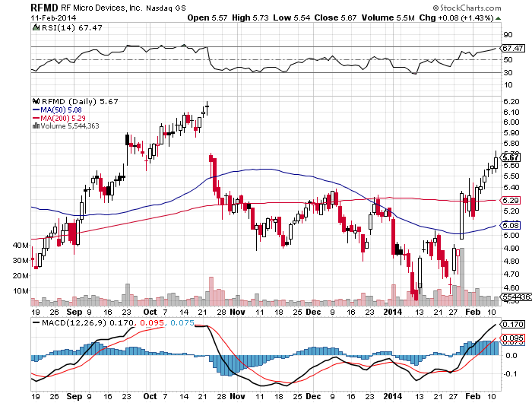Click the 5.67 last-price tag on the price axis

[510, 157]
